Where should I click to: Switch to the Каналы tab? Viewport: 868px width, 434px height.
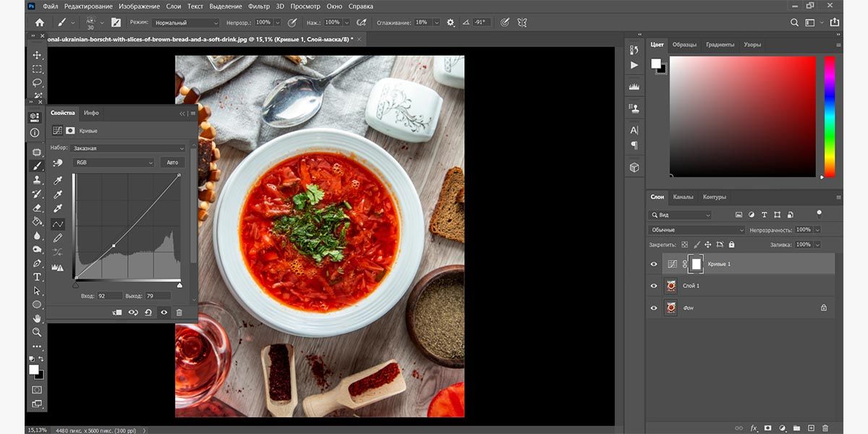tap(684, 196)
